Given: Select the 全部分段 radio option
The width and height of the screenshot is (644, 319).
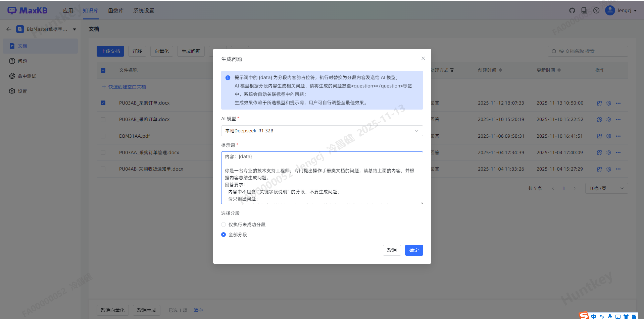Looking at the screenshot, I should (x=224, y=235).
